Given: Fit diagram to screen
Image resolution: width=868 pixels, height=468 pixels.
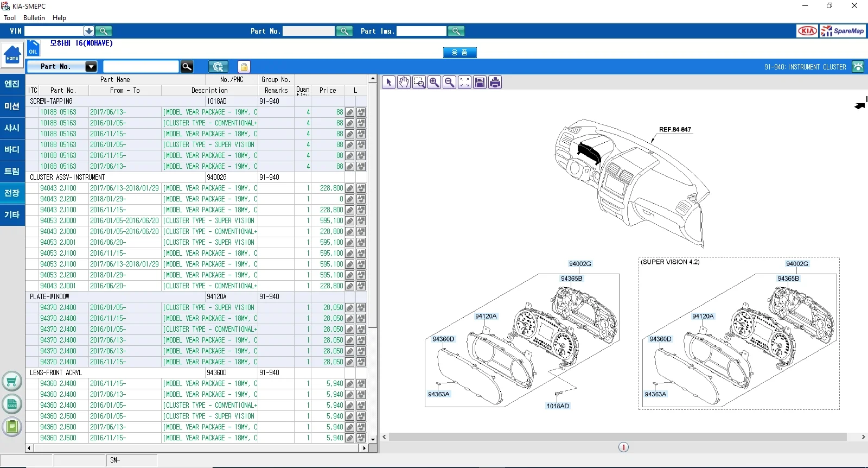Looking at the screenshot, I should (464, 82).
